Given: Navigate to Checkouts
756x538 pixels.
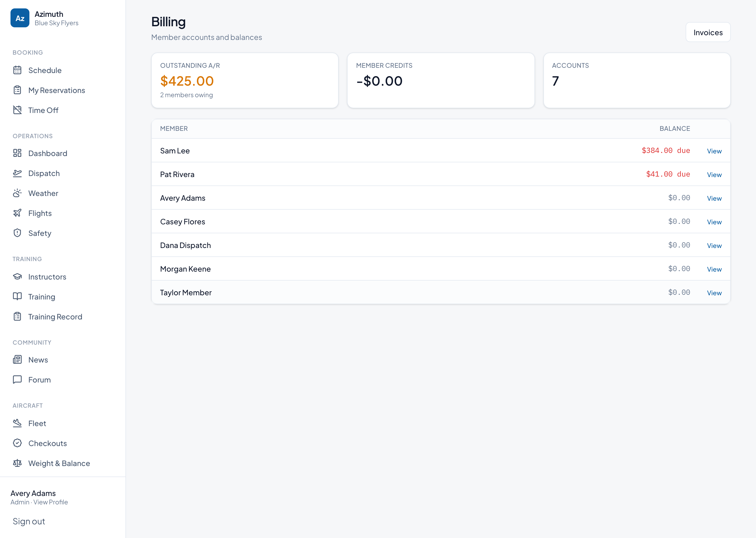Looking at the screenshot, I should click(x=48, y=443).
